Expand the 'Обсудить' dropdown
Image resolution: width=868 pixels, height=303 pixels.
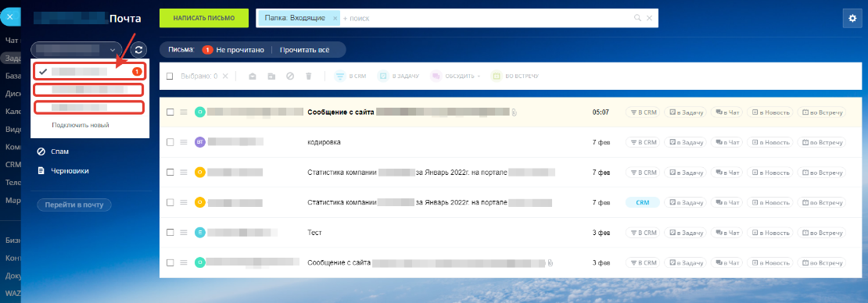click(x=455, y=76)
